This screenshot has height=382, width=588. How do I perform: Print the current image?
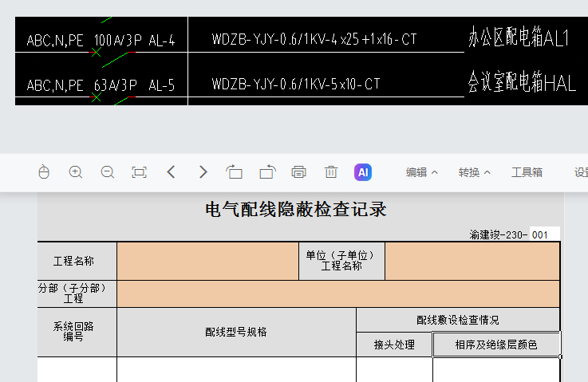pos(299,172)
